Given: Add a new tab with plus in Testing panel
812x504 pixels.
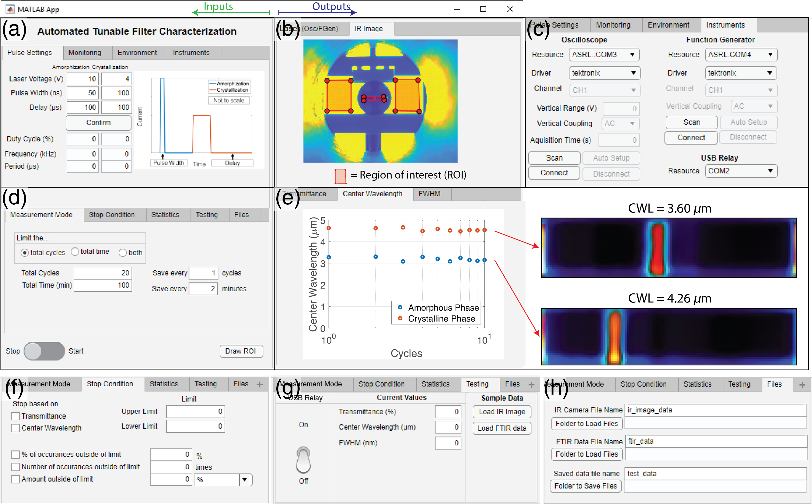Looking at the screenshot, I should coord(532,385).
